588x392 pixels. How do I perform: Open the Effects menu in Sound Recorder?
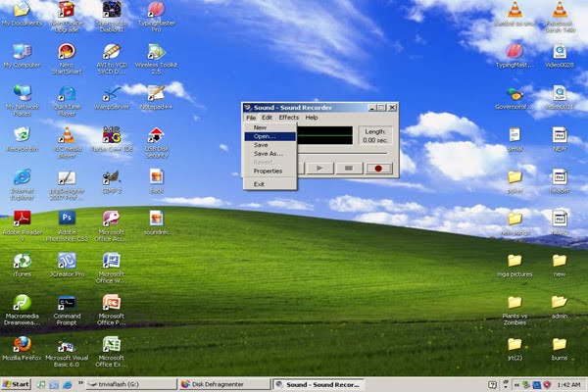(289, 118)
